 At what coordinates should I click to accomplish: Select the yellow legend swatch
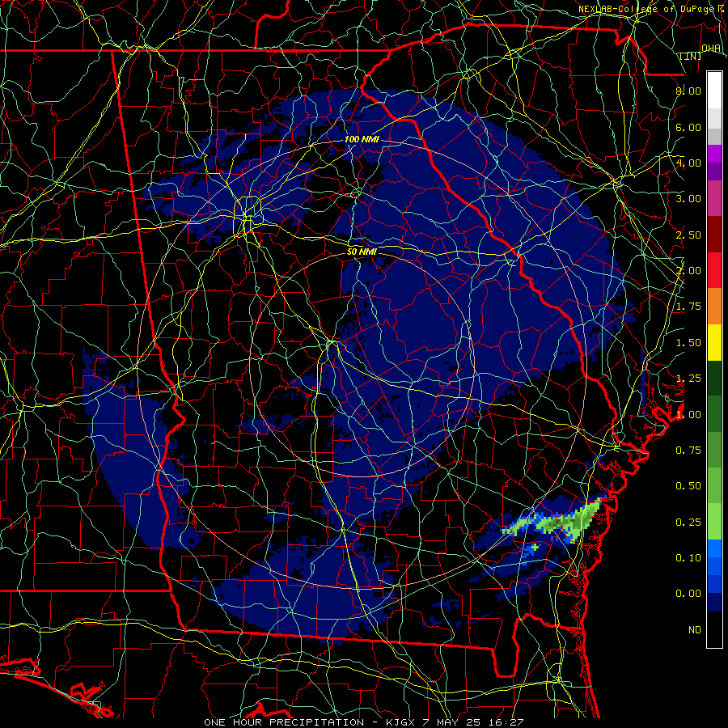[x=714, y=343]
